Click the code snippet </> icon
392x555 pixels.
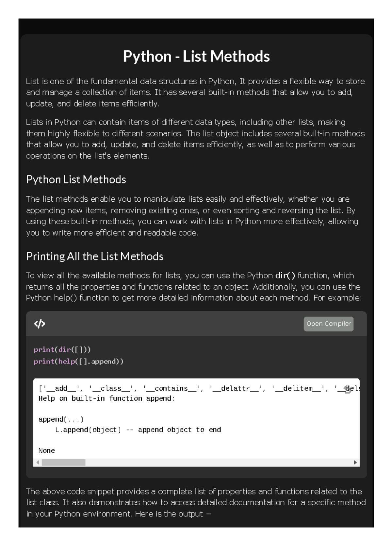point(40,324)
